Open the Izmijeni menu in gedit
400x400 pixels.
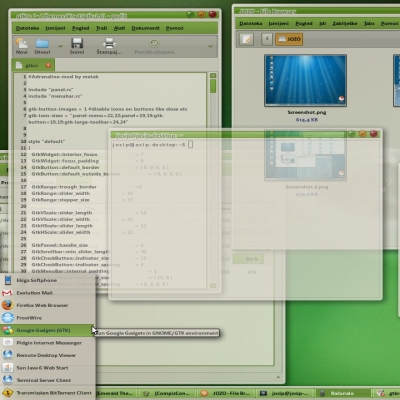(x=55, y=28)
